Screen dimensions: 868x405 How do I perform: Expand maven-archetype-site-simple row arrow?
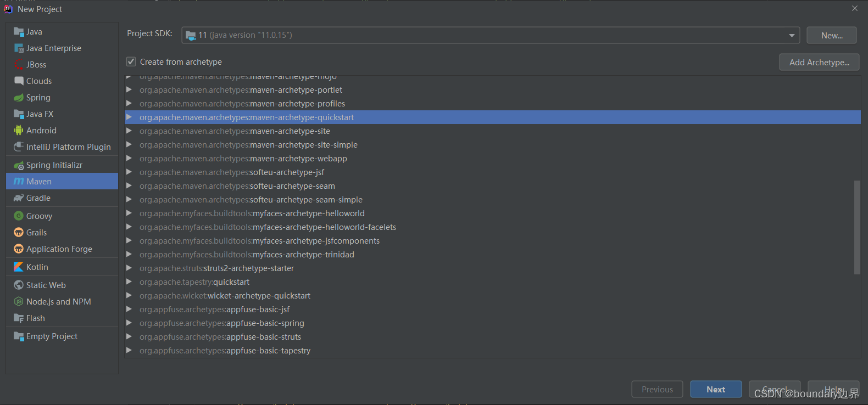(129, 145)
